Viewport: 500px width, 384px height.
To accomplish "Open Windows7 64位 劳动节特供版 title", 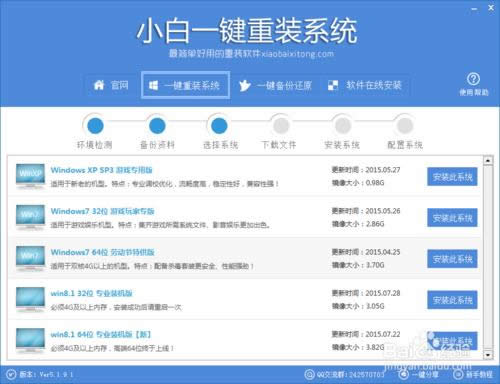I will pyautogui.click(x=102, y=252).
